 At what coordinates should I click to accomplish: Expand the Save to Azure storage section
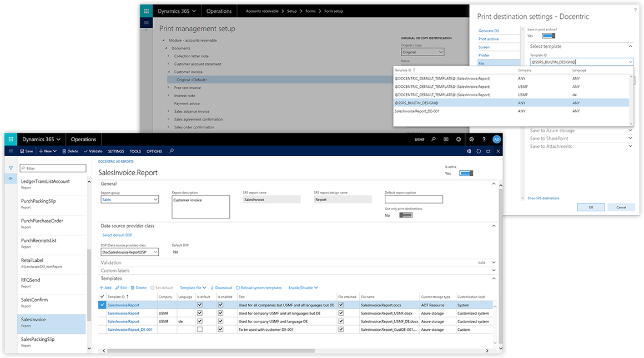pos(631,130)
